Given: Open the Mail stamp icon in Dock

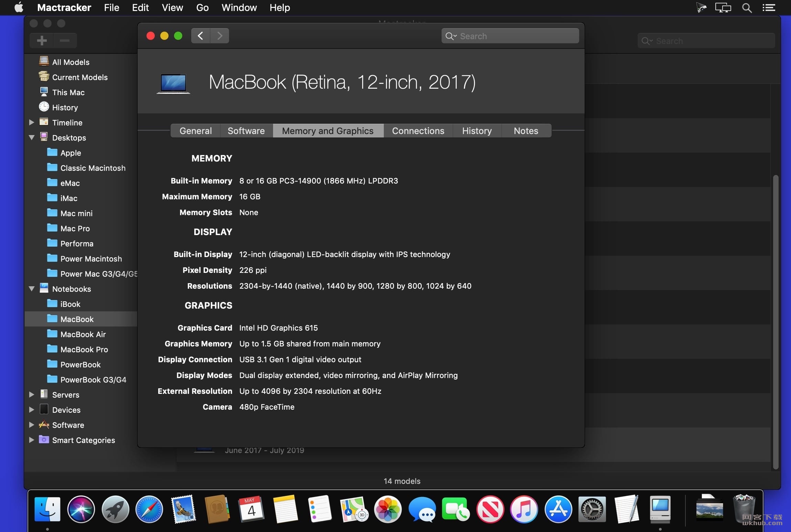Looking at the screenshot, I should point(183,509).
